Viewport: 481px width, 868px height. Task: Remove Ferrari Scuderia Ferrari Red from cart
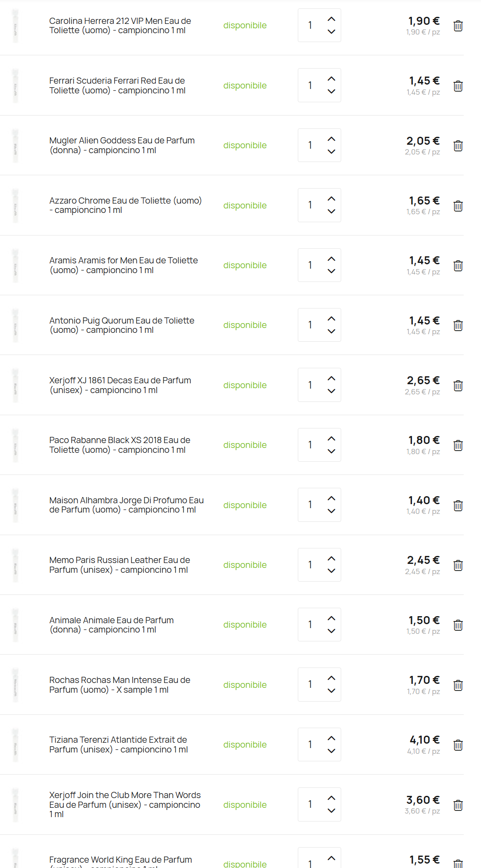(x=458, y=86)
